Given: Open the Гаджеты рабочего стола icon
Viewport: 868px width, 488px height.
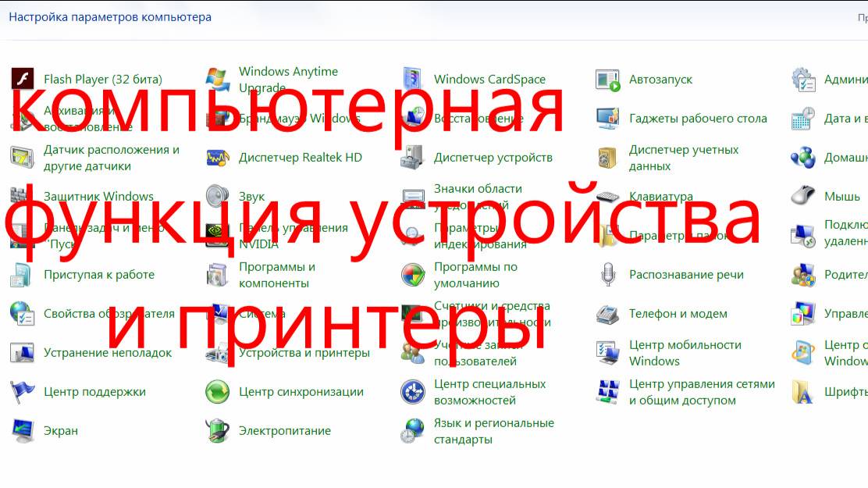Looking at the screenshot, I should 608,119.
